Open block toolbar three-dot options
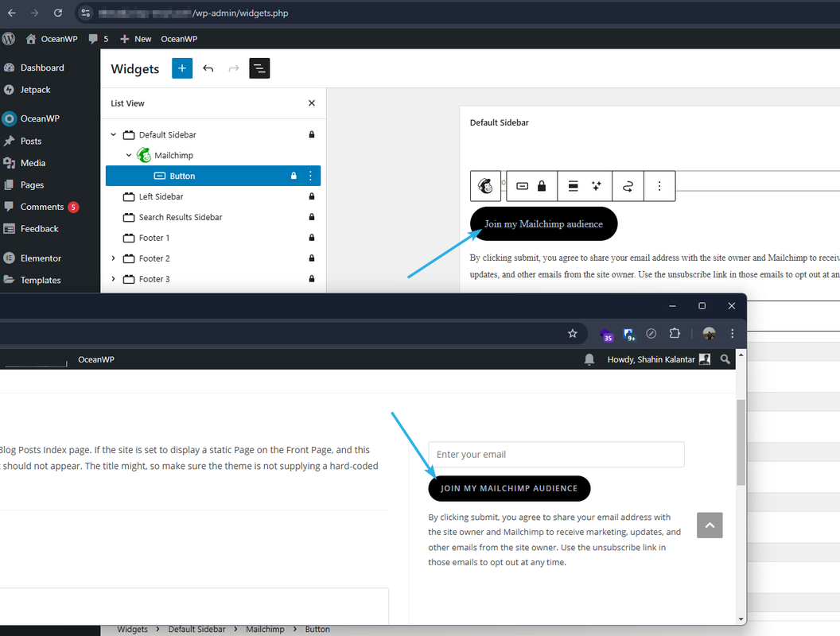The image size is (840, 636). 659,186
